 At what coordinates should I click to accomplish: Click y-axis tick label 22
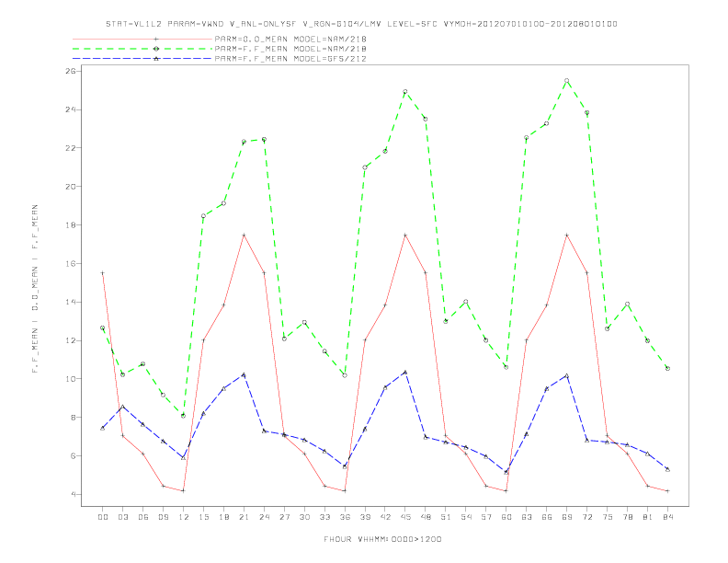coord(71,148)
